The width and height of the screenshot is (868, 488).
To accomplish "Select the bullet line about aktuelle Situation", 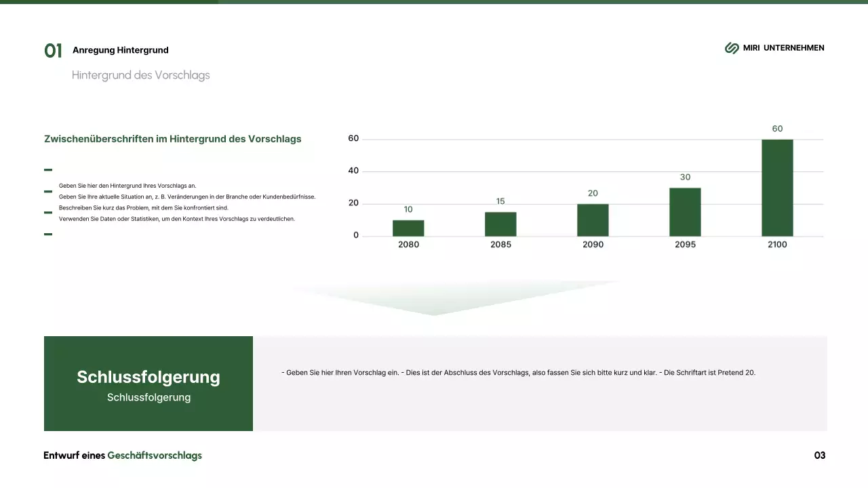I will (187, 197).
